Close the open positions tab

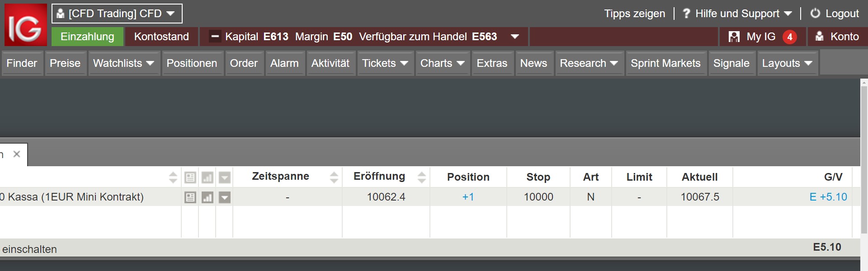click(17, 154)
